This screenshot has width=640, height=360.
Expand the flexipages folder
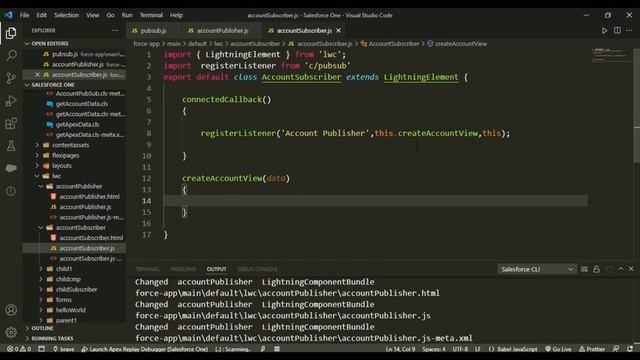[65, 156]
